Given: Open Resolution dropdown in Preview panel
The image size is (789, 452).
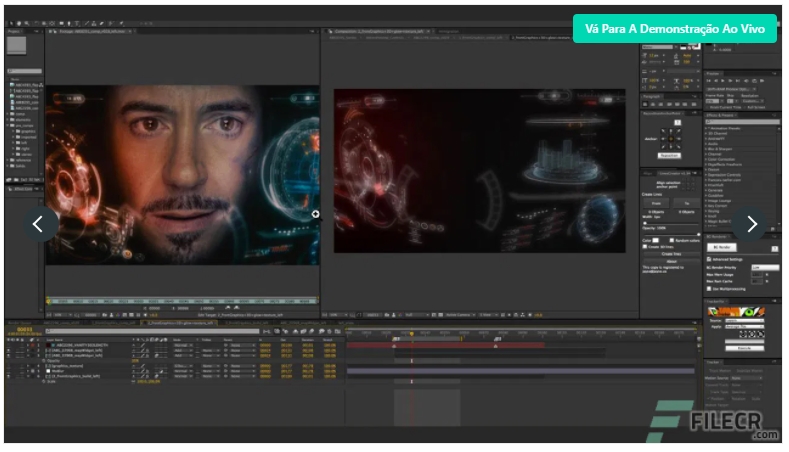Looking at the screenshot, I should [753, 101].
